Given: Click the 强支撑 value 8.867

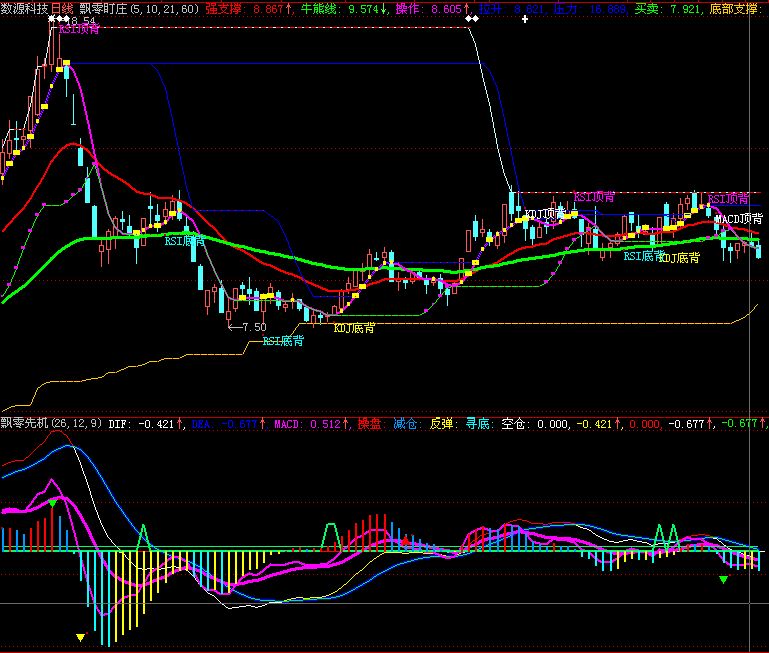Looking at the screenshot, I should [x=269, y=9].
